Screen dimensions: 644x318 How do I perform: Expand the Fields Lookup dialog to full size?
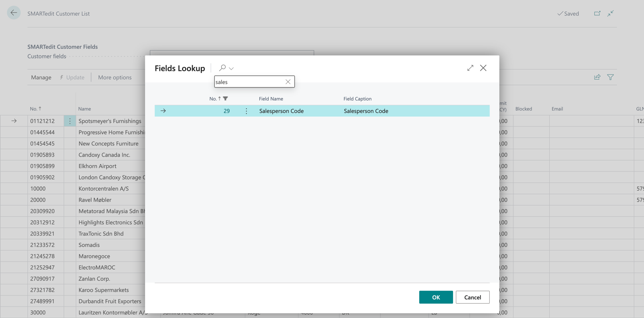tap(470, 68)
